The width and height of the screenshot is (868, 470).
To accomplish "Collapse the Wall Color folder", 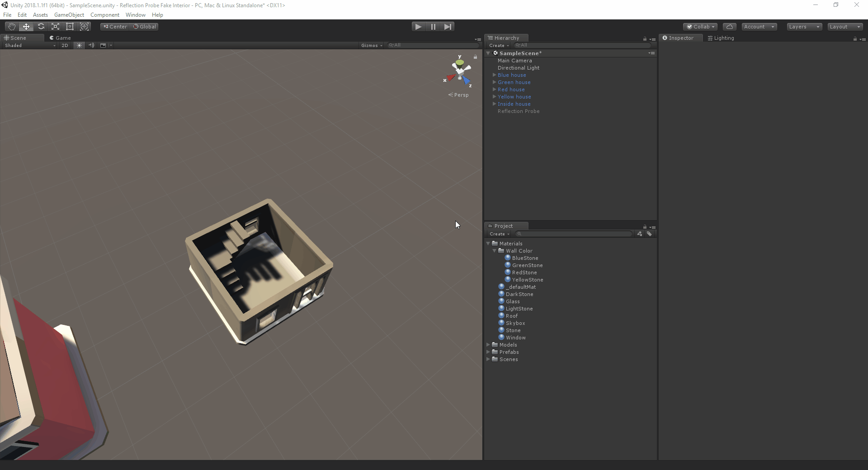I will [495, 251].
